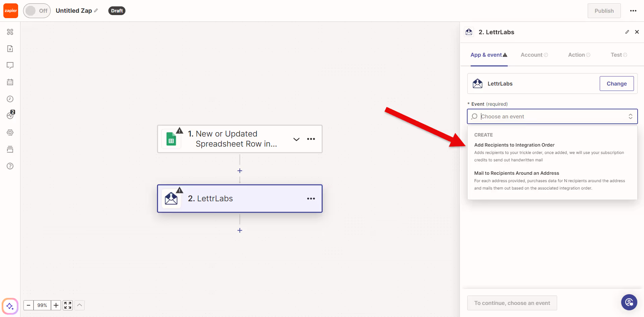Click the warning triangle on LettrLabs step
644x317 pixels.
pyautogui.click(x=180, y=190)
